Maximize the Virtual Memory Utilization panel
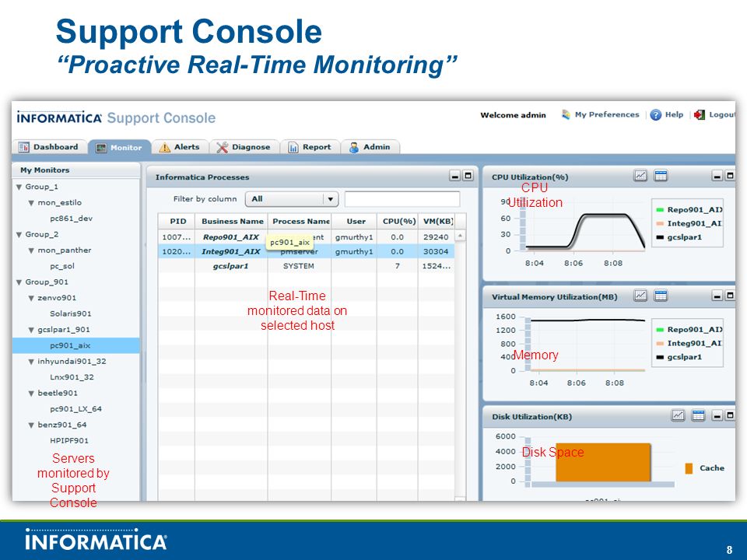Viewport: 747px width, 560px height. click(729, 296)
